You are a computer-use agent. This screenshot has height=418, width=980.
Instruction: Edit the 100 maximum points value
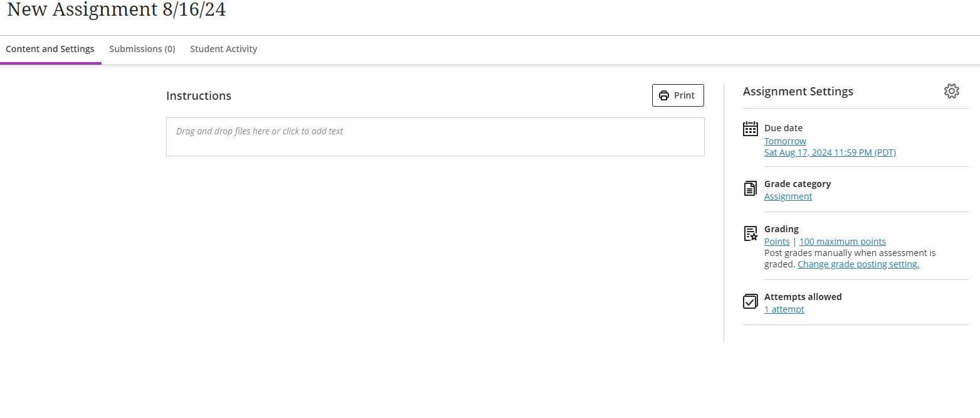(842, 241)
